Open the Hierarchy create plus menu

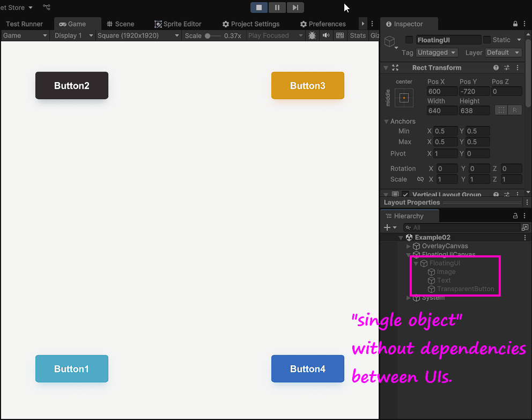click(x=390, y=227)
